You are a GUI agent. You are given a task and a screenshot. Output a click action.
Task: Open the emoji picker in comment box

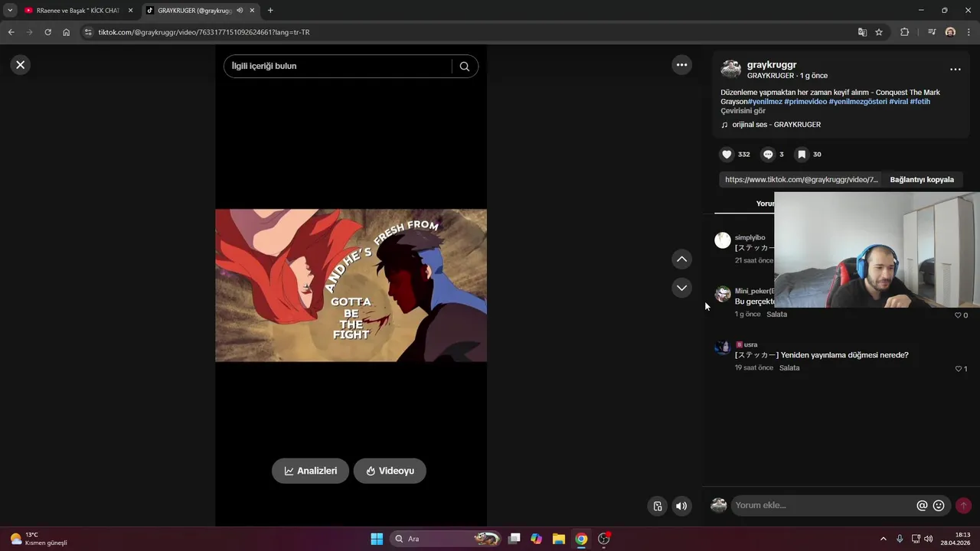click(x=939, y=506)
